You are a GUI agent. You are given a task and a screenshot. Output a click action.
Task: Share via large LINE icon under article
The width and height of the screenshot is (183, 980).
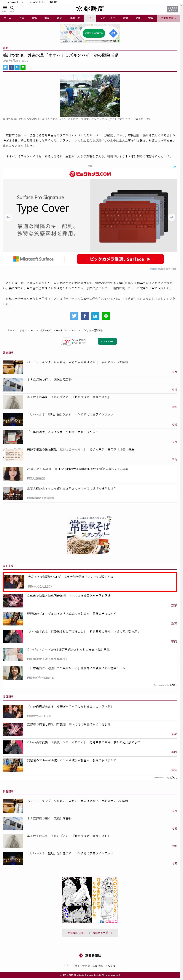click(x=106, y=316)
